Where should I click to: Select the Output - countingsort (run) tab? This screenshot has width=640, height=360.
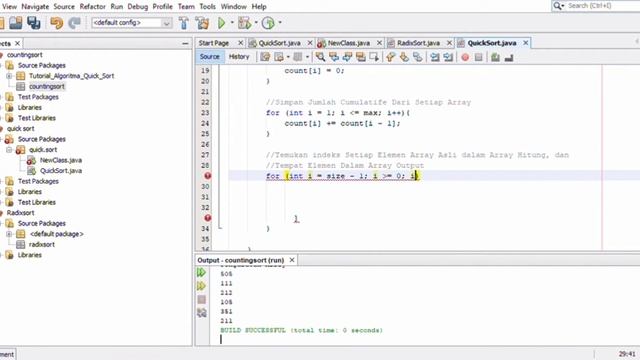click(240, 260)
